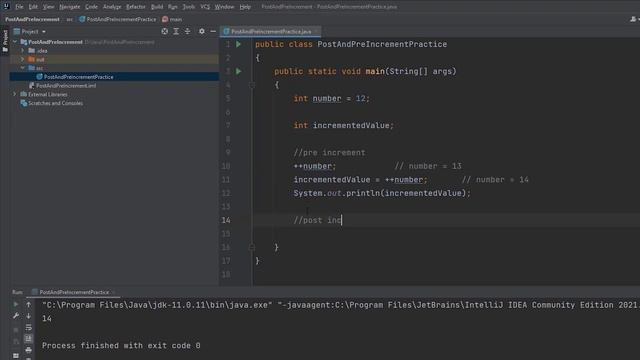Click the up arrow in the Run console toolbar
Image resolution: width=640 pixels, height=360 pixels.
[29, 304]
